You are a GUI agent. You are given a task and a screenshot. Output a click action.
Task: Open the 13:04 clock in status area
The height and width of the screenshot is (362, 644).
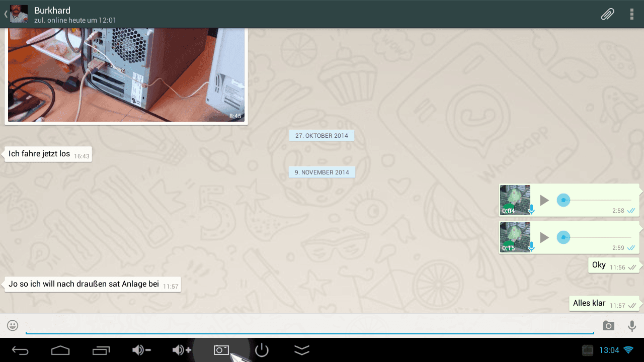[x=609, y=350]
